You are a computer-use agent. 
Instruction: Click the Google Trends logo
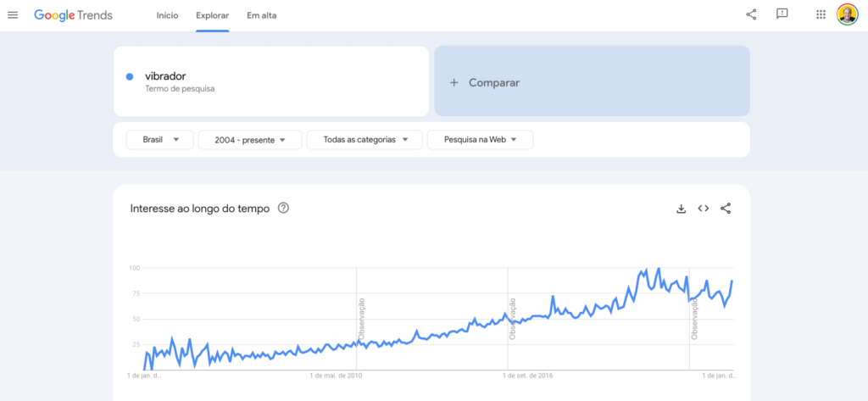(x=73, y=15)
